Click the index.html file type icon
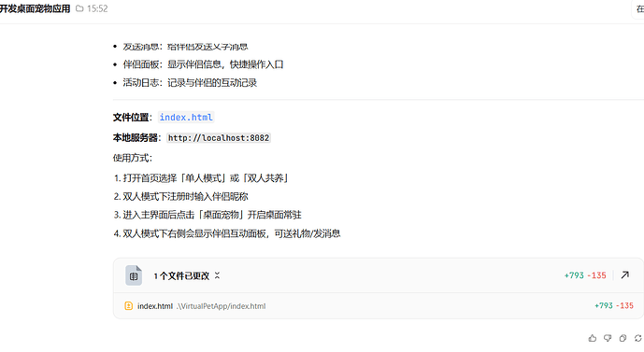This screenshot has height=352, width=644. click(x=129, y=305)
